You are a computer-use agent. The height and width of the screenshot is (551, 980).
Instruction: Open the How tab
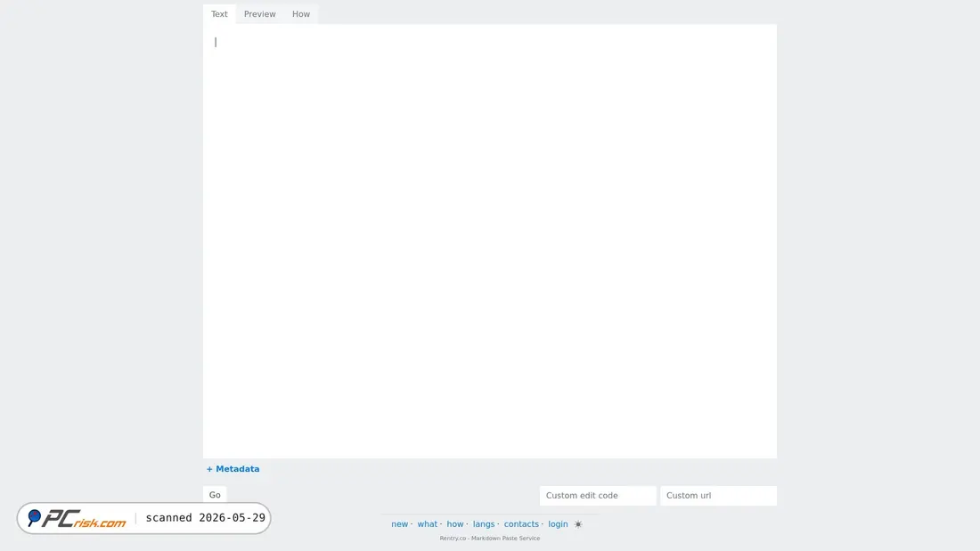(x=300, y=13)
